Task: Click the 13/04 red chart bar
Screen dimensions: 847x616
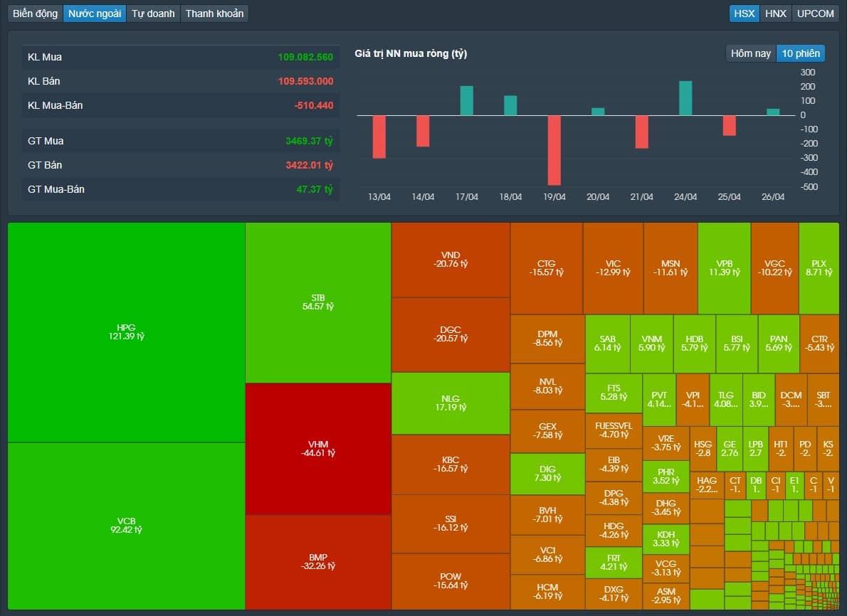Action: [x=379, y=137]
